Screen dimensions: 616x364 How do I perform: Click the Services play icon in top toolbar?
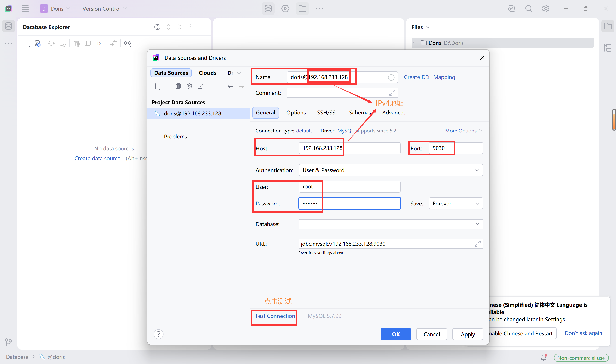click(x=285, y=9)
